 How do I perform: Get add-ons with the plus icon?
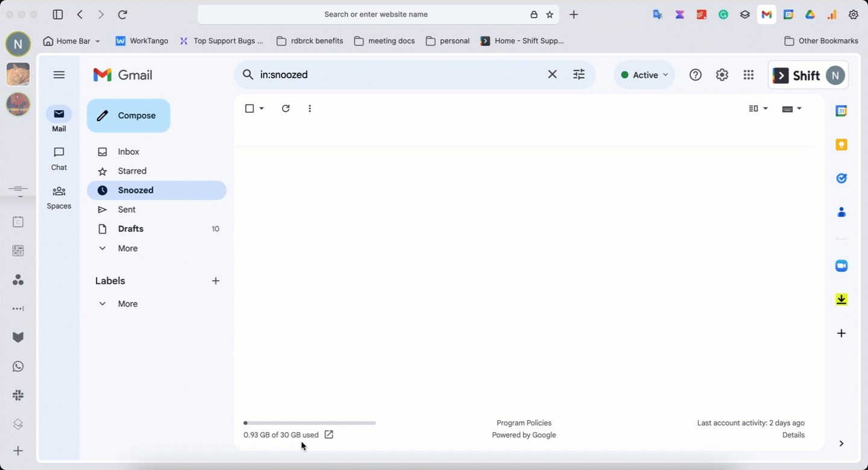pos(841,333)
